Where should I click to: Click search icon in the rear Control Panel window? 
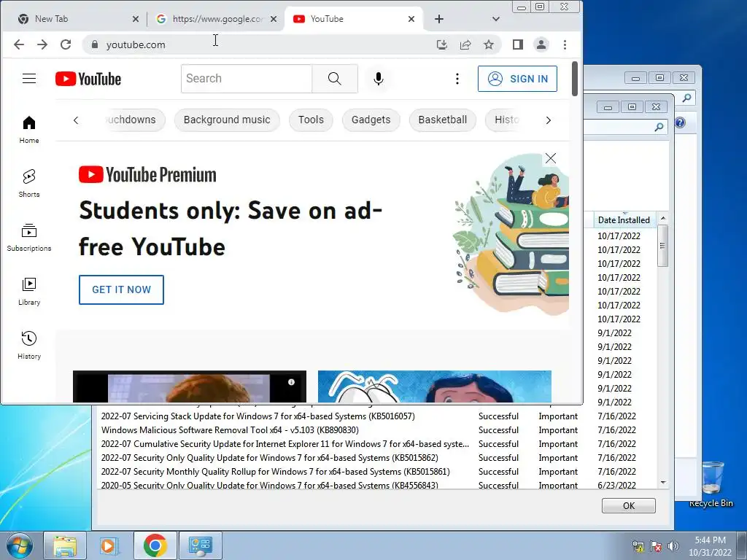686,98
